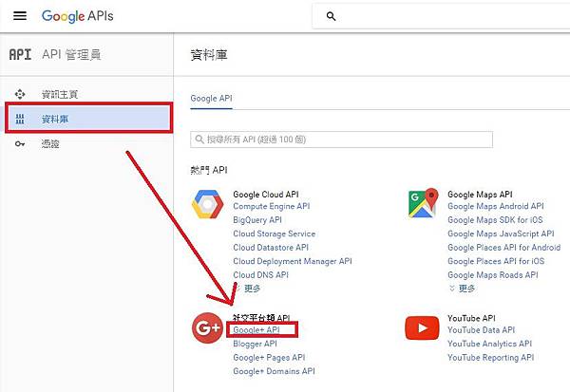Click the YouTube play icon
The height and width of the screenshot is (392, 570).
click(x=422, y=327)
